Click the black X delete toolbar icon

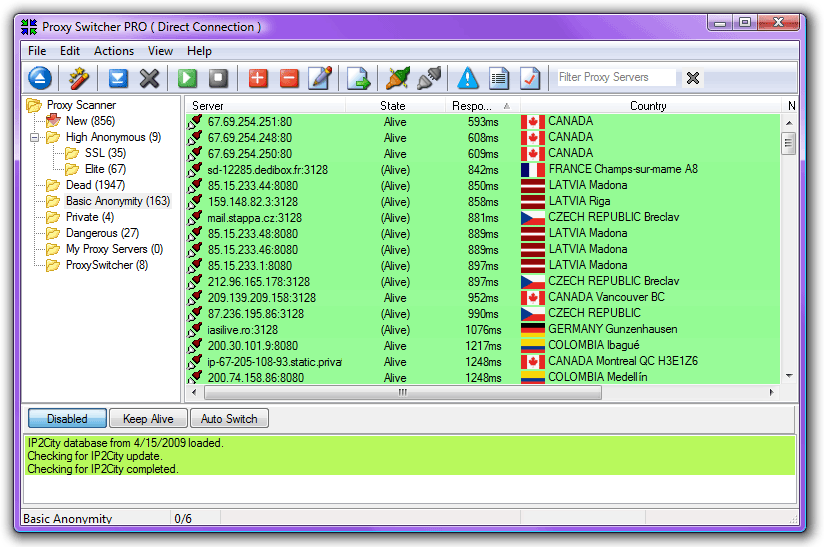[x=149, y=78]
